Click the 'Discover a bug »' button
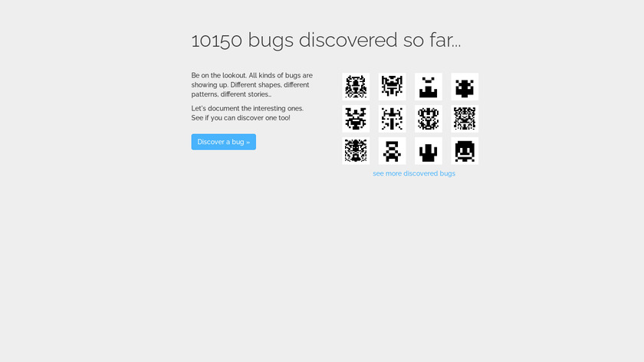 [x=223, y=142]
